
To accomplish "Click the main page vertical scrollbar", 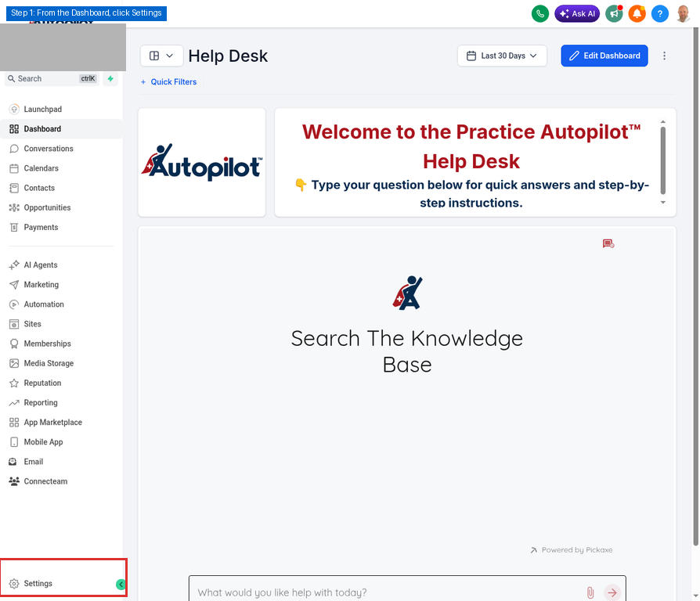I will click(695, 286).
